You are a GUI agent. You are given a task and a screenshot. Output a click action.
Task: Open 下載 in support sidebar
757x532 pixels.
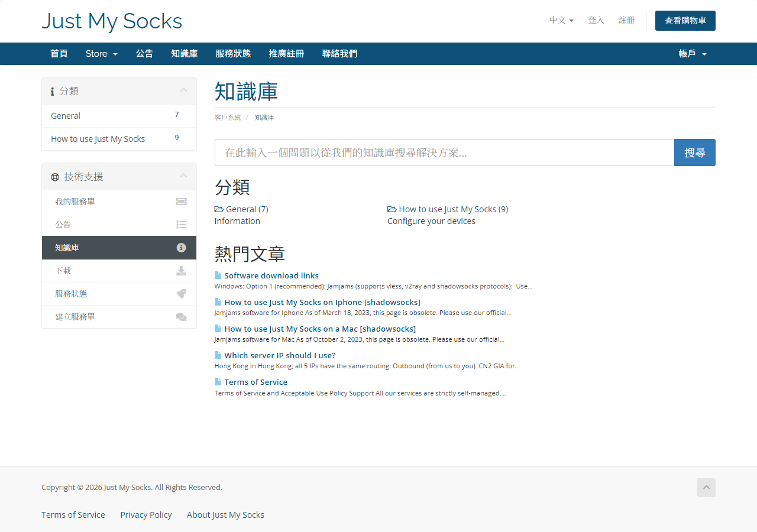click(119, 271)
